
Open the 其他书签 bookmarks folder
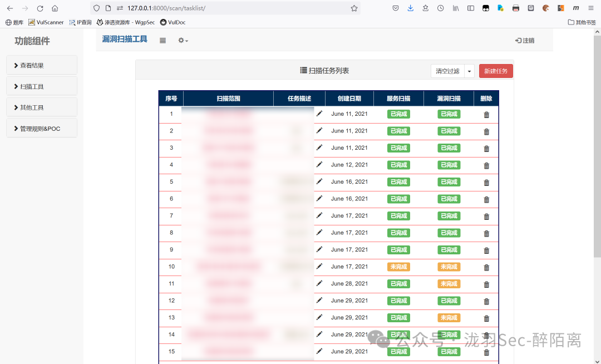click(x=582, y=22)
